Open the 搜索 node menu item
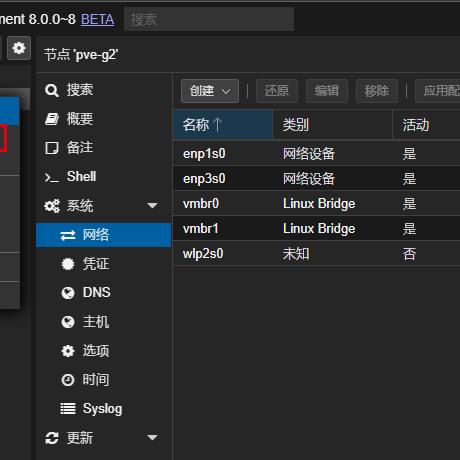460x460 pixels. click(x=104, y=90)
